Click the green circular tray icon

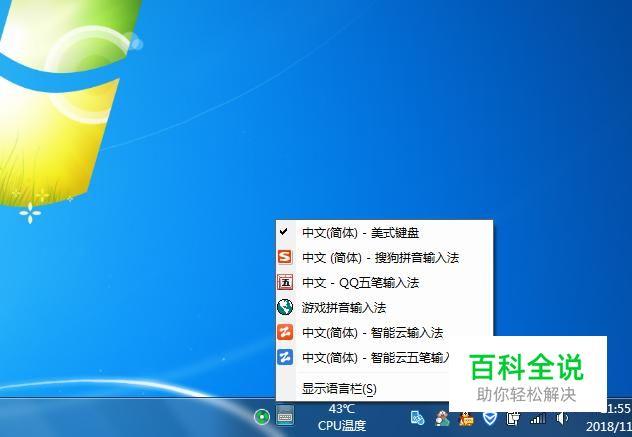262,417
